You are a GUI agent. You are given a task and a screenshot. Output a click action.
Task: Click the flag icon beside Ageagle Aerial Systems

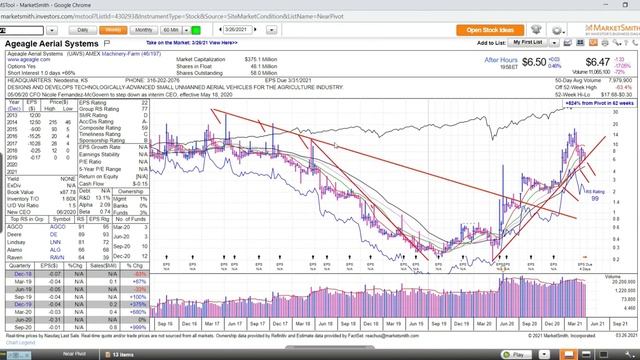coord(107,43)
